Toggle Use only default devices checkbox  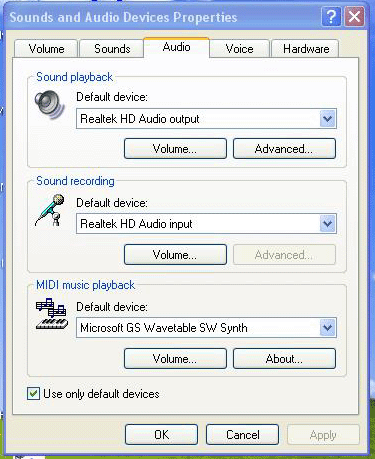(33, 394)
